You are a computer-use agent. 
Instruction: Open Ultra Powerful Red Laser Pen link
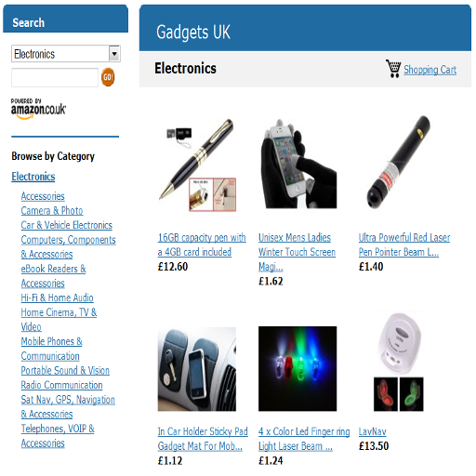[x=404, y=245]
